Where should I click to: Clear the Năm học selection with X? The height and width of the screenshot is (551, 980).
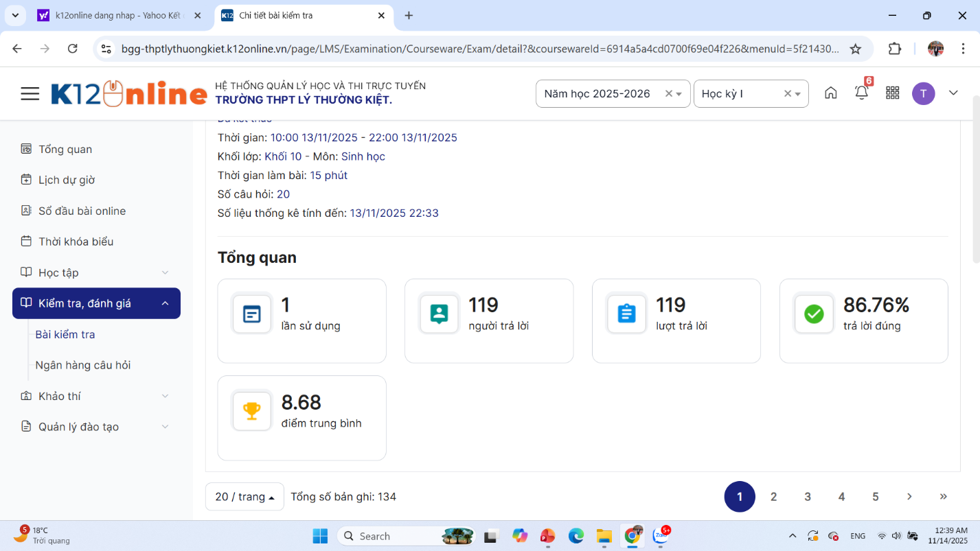click(668, 94)
